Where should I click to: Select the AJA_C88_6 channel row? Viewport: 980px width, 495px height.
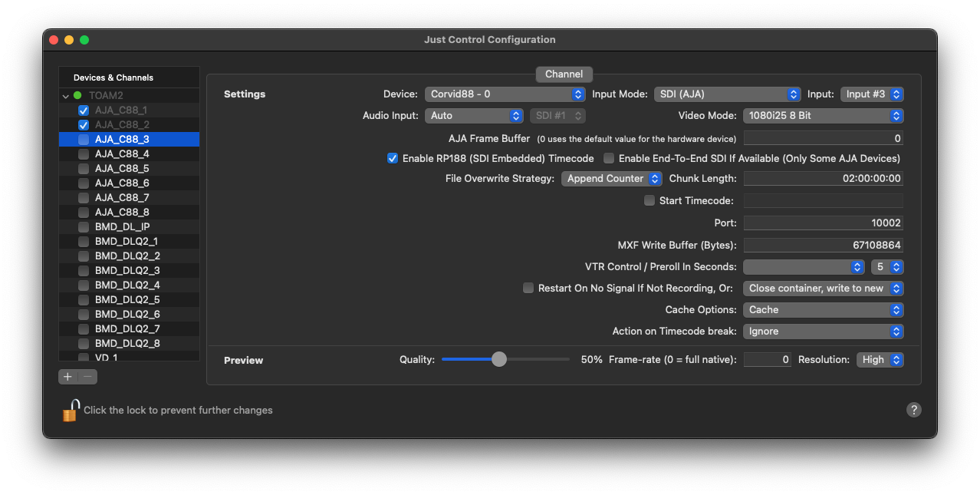129,183
